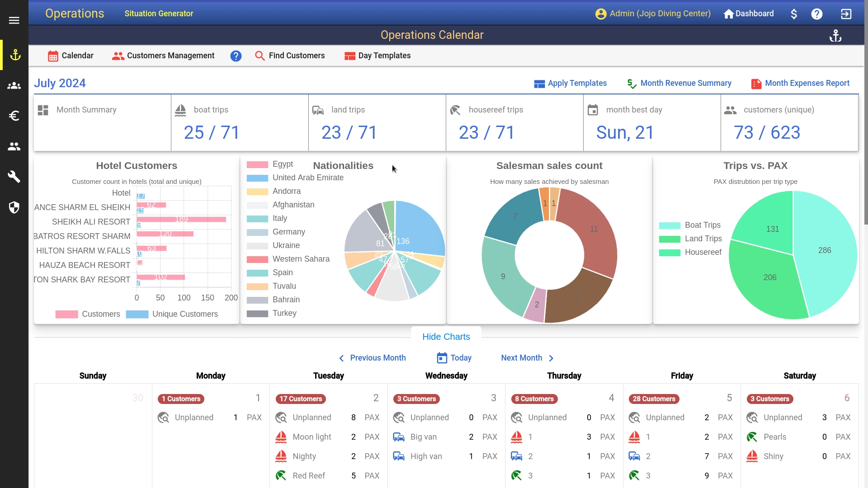Toggle Unique Customers series in legend
The height and width of the screenshot is (488, 868).
172,314
